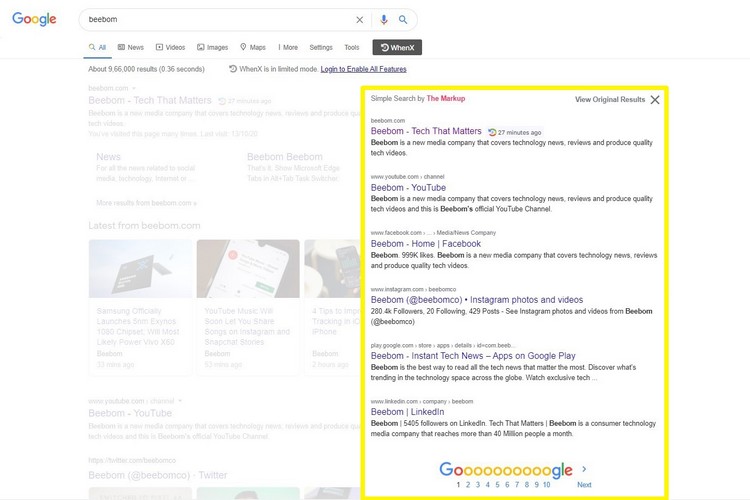The image size is (750, 500).
Task: Select the All tab
Action: 98,47
